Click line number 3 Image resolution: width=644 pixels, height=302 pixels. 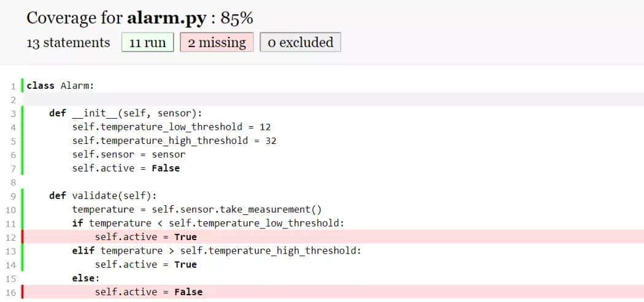[x=13, y=113]
